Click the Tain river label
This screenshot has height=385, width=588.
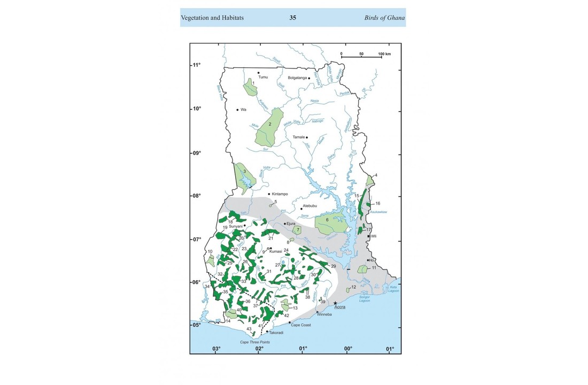pyautogui.click(x=243, y=212)
